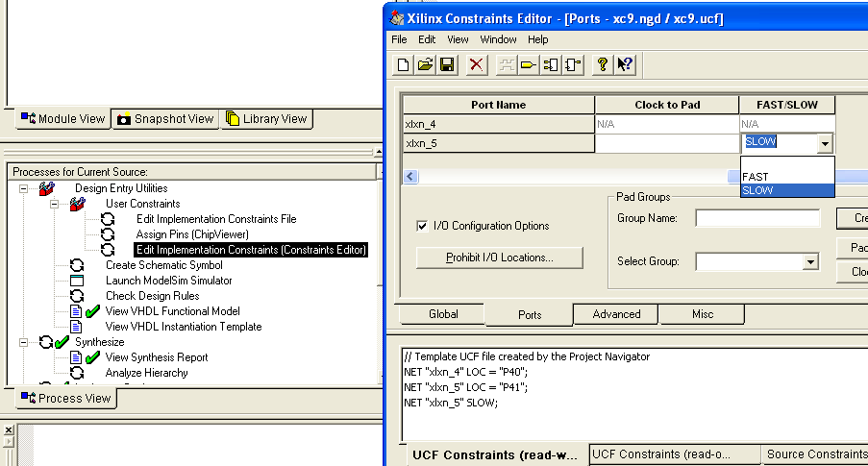Choose FAST in the dropdown list
Viewport: 868px width, 466px height.
click(787, 177)
